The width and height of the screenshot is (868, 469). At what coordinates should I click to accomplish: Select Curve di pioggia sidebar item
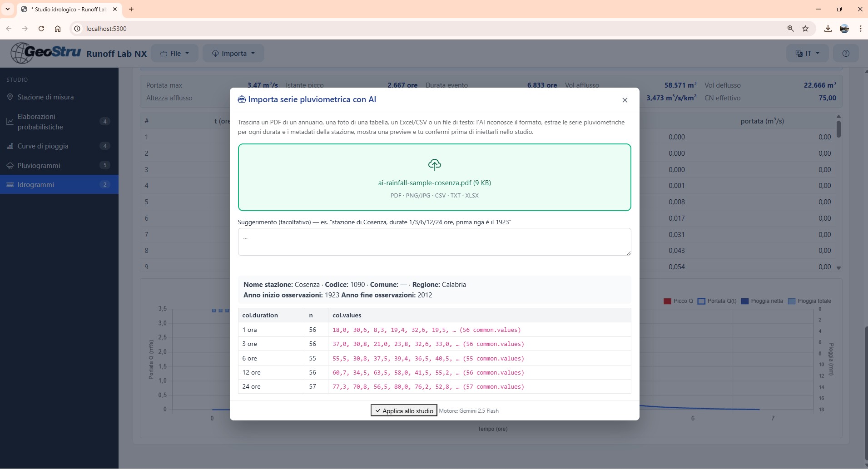pyautogui.click(x=43, y=146)
